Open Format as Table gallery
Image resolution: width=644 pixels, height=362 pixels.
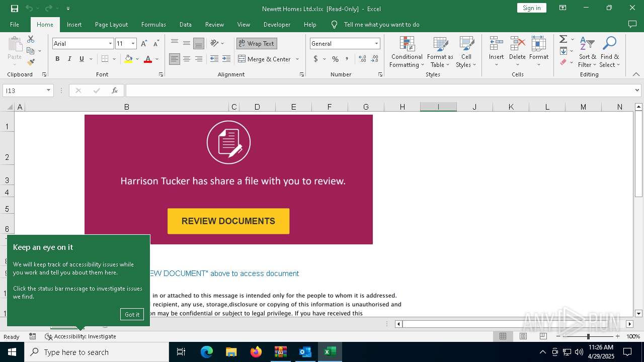[440, 52]
